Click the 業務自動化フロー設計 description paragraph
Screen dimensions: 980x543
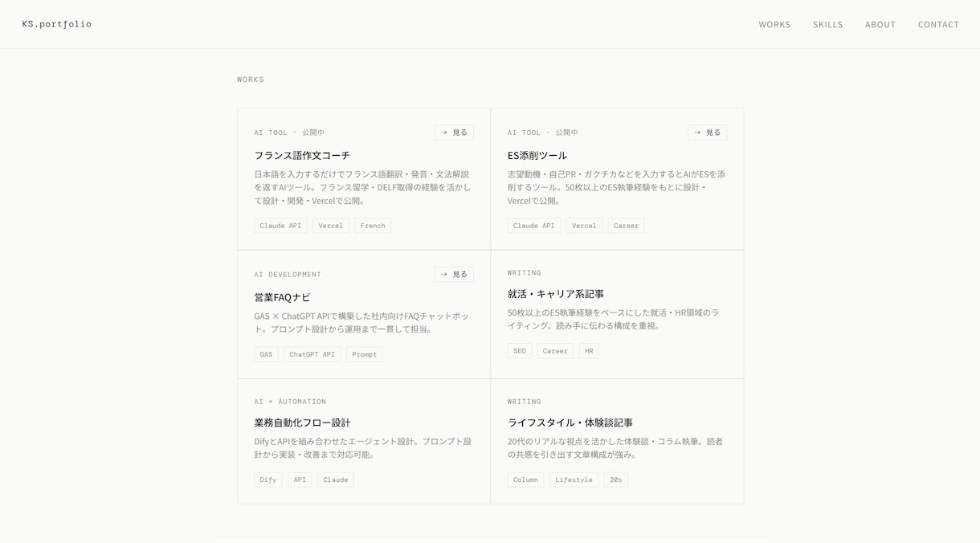click(363, 447)
